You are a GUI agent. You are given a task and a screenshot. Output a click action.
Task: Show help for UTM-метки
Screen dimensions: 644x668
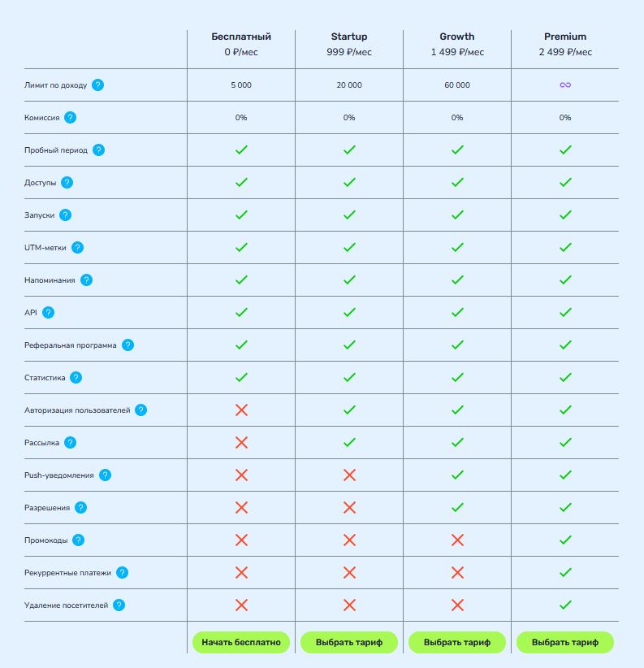(78, 247)
